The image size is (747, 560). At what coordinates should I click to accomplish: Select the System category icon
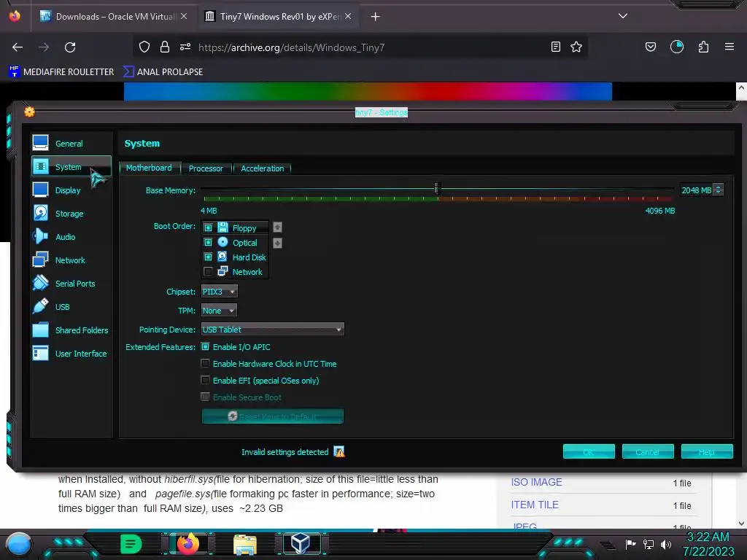[41, 166]
